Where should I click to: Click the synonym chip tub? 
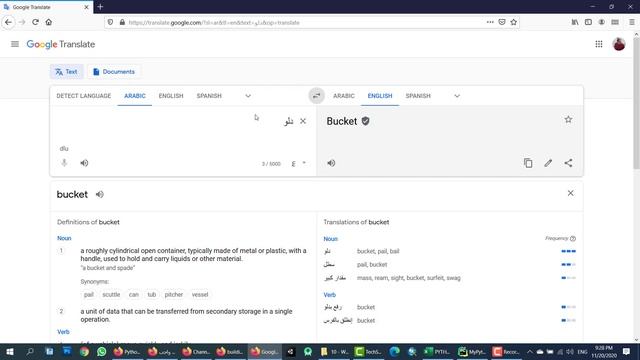(152, 294)
